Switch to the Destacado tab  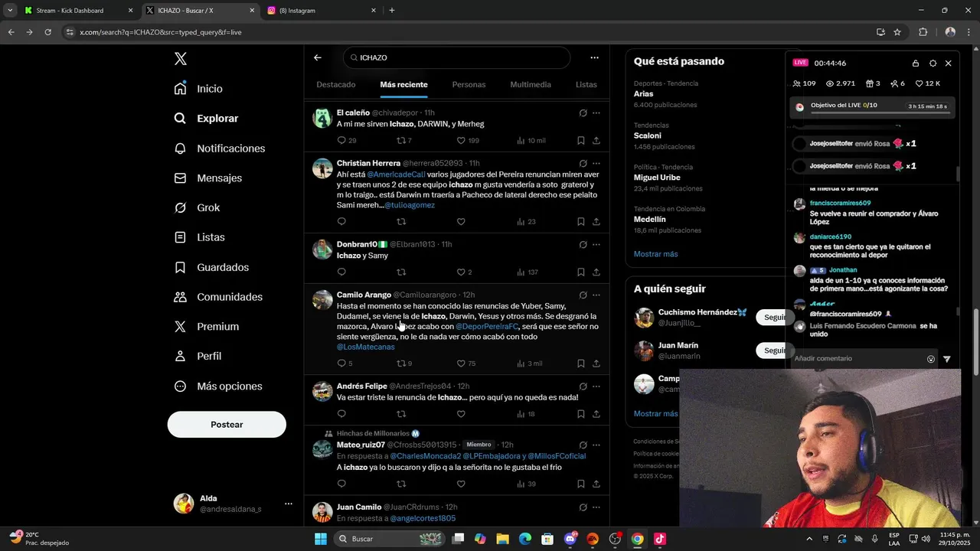point(336,84)
